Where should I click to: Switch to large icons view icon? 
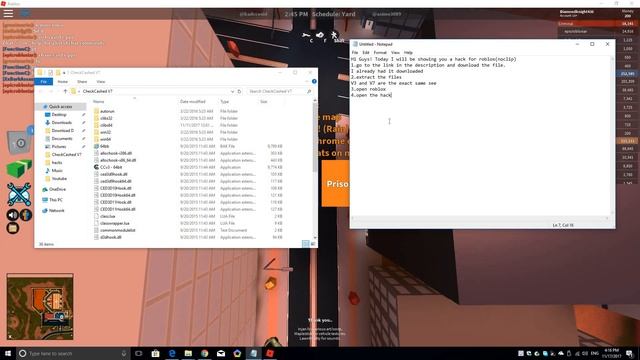point(313,244)
